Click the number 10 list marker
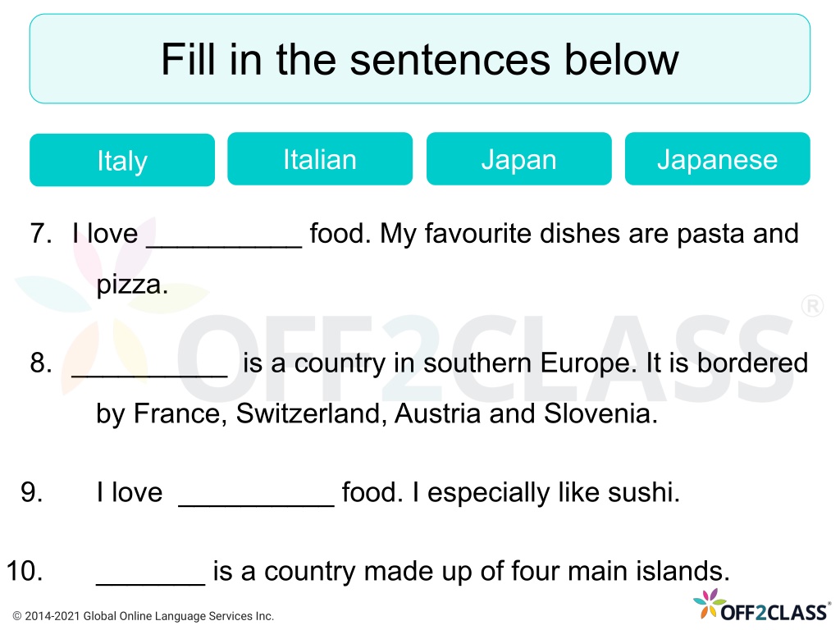This screenshot has width=840, height=630. coord(25,571)
